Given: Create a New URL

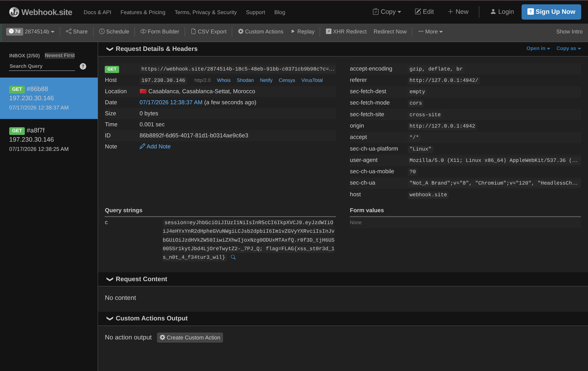Looking at the screenshot, I should tap(458, 12).
